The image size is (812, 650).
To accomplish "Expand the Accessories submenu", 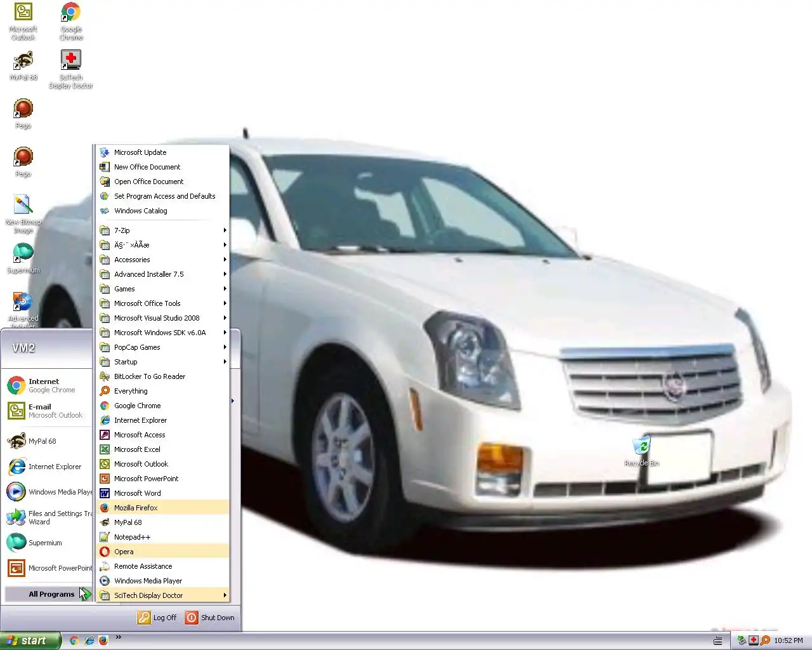I will (x=162, y=260).
